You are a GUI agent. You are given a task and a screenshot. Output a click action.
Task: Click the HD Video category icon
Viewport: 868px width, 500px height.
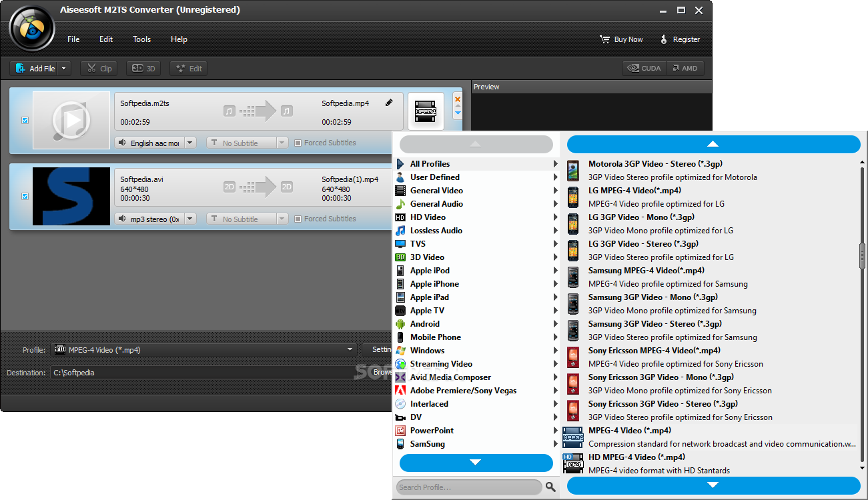click(x=400, y=217)
